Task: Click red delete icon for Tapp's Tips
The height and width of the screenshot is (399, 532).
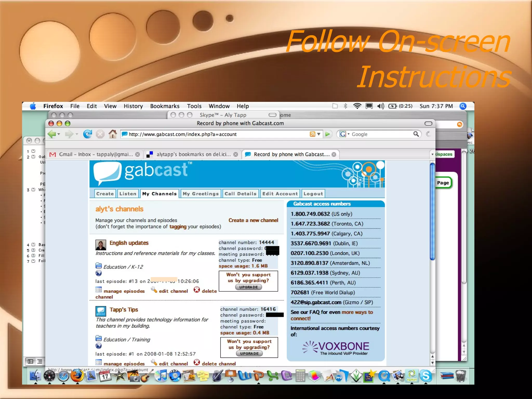Action: pos(197,362)
